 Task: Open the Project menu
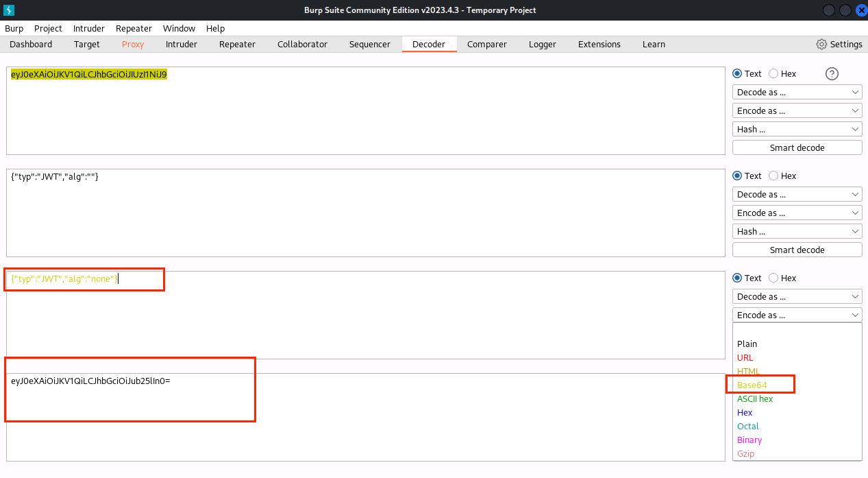48,28
